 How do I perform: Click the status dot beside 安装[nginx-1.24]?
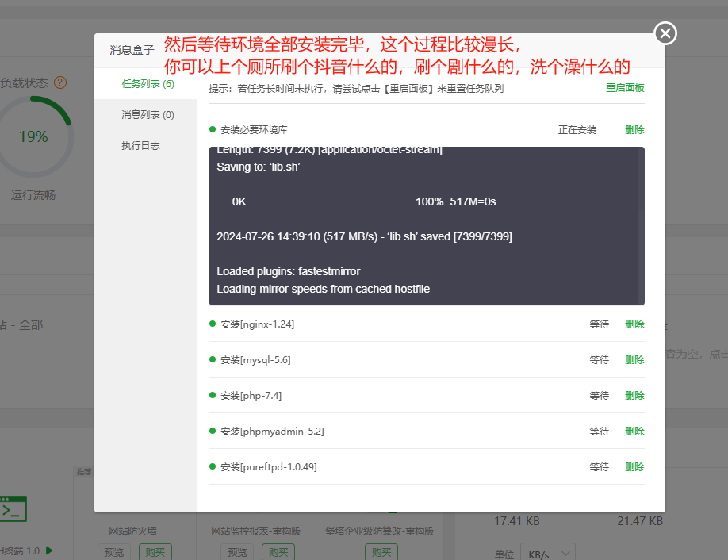click(213, 324)
